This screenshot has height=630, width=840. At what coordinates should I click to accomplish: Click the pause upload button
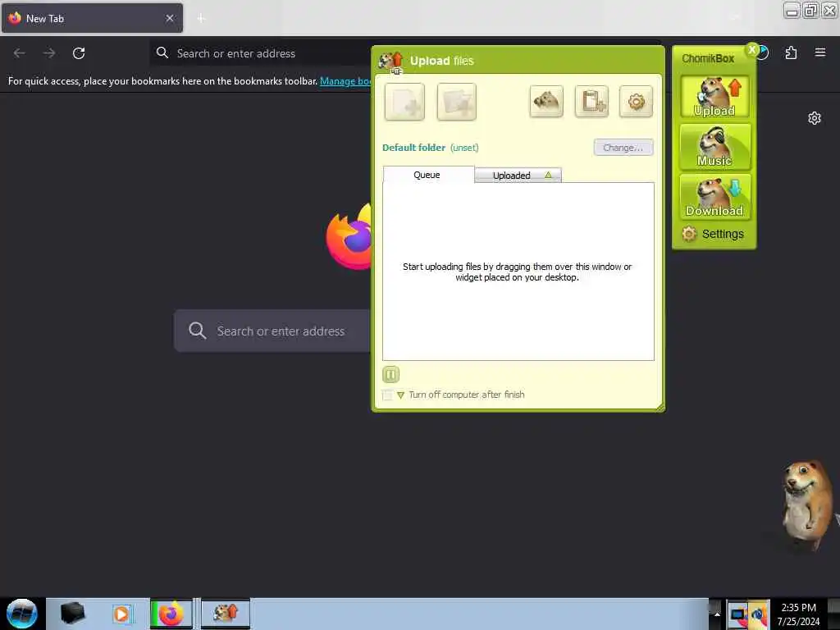click(x=391, y=374)
